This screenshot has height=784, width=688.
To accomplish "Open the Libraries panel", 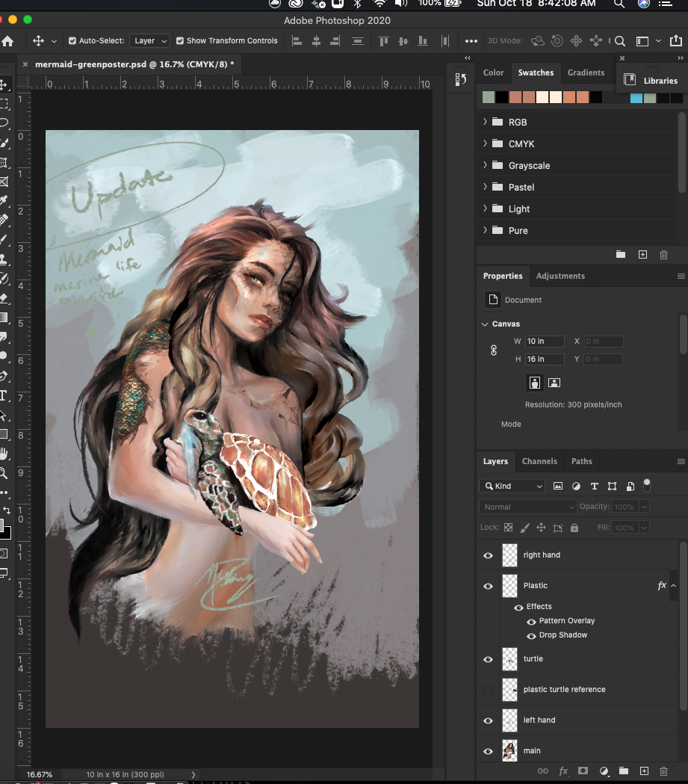I will point(652,81).
